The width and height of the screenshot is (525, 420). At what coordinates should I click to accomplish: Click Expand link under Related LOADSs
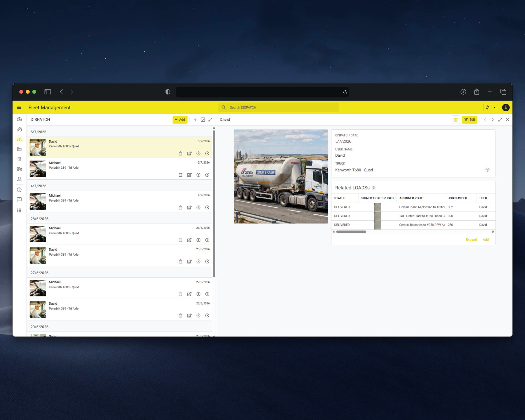pos(471,240)
